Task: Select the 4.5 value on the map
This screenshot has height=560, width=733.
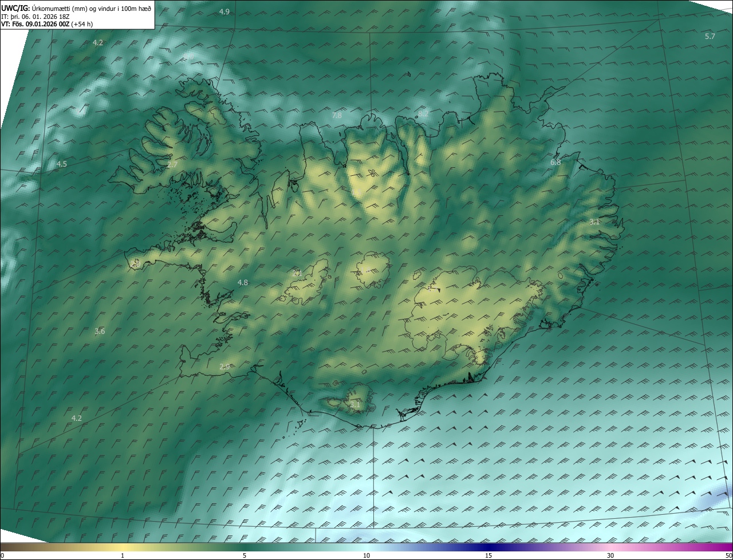Action: click(61, 164)
